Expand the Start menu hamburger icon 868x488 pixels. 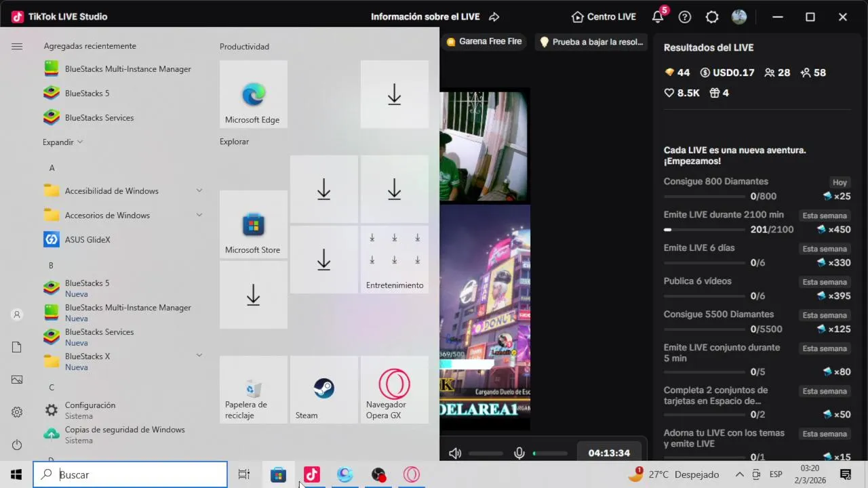click(17, 46)
